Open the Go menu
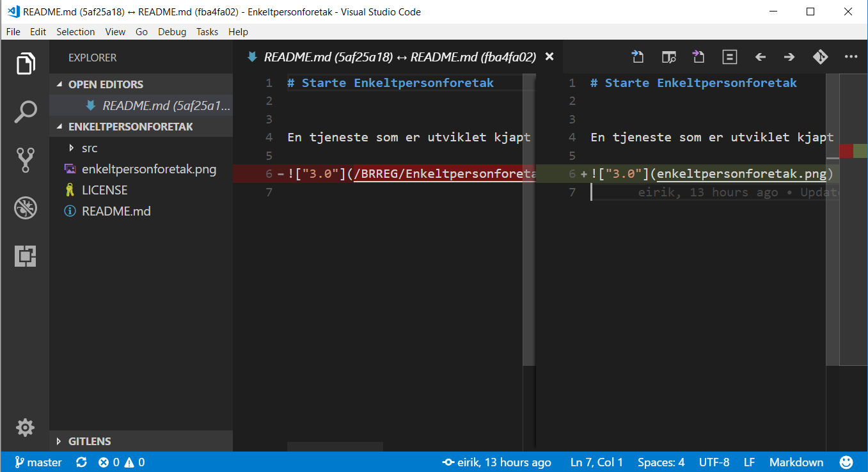Screen dimensions: 868x472 click(141, 32)
